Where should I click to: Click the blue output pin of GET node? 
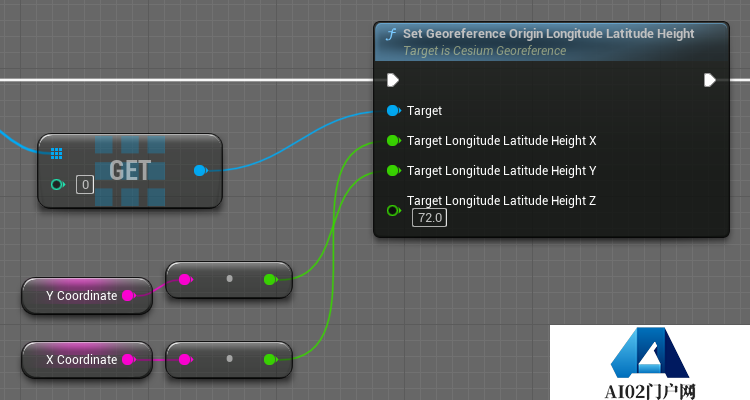(200, 171)
